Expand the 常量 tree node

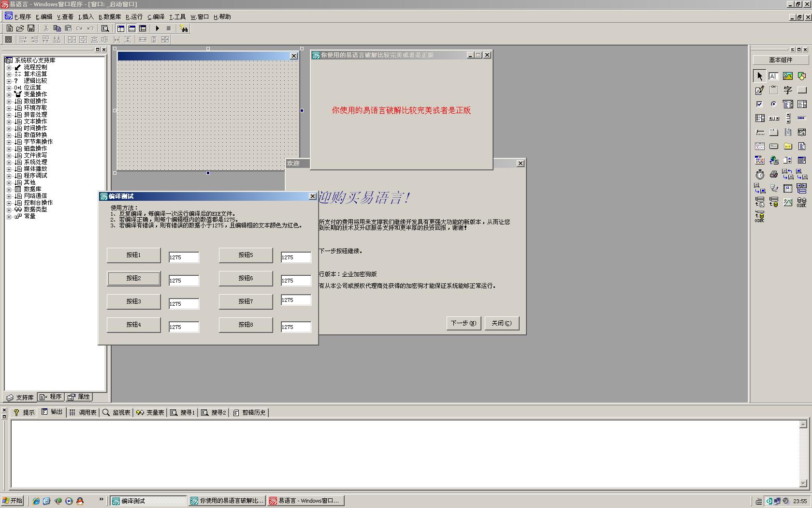9,216
